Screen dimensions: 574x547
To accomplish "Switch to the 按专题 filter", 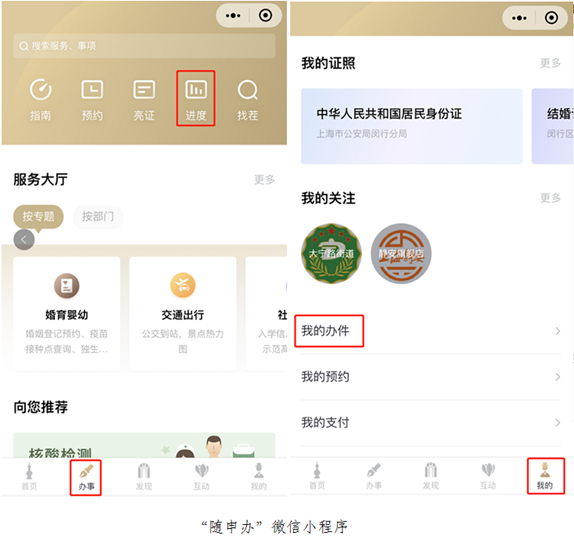I will click(38, 216).
